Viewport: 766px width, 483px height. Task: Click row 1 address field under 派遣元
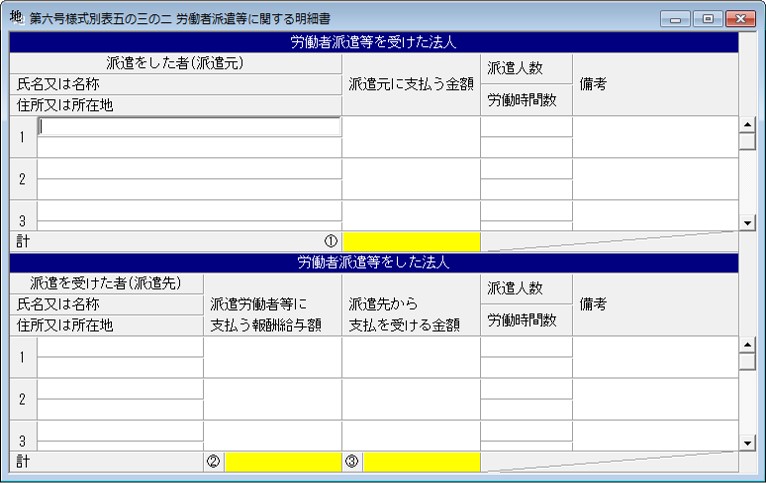click(x=189, y=147)
